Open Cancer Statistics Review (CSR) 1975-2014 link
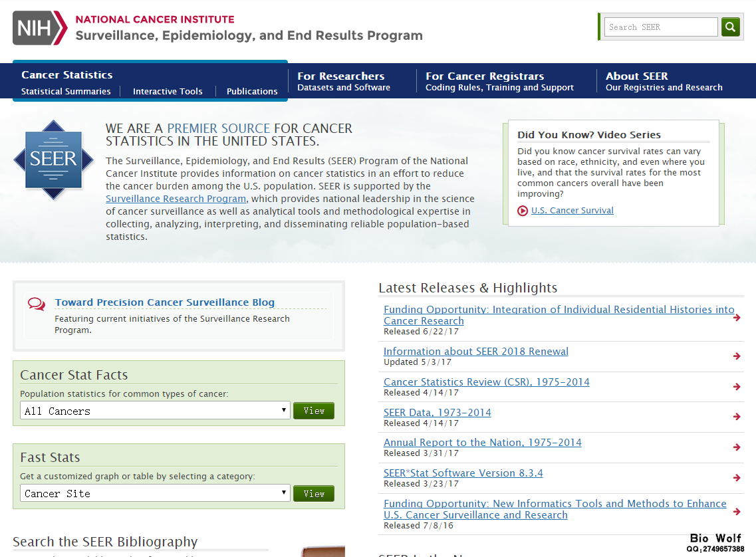The height and width of the screenshot is (557, 756). (487, 382)
